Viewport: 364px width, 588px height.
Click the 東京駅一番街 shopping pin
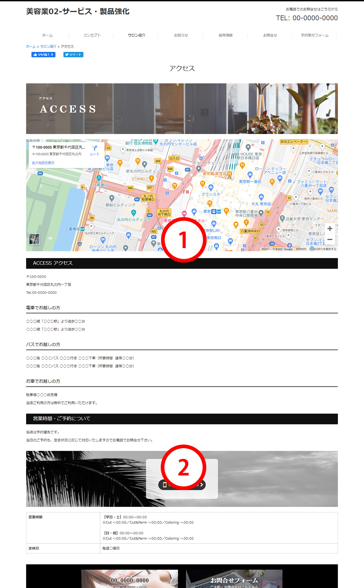tap(250, 175)
